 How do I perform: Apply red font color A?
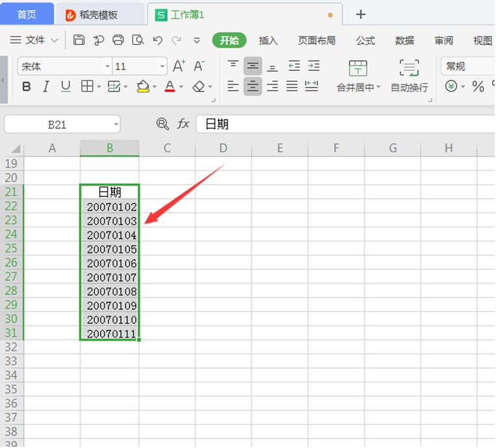coord(170,86)
